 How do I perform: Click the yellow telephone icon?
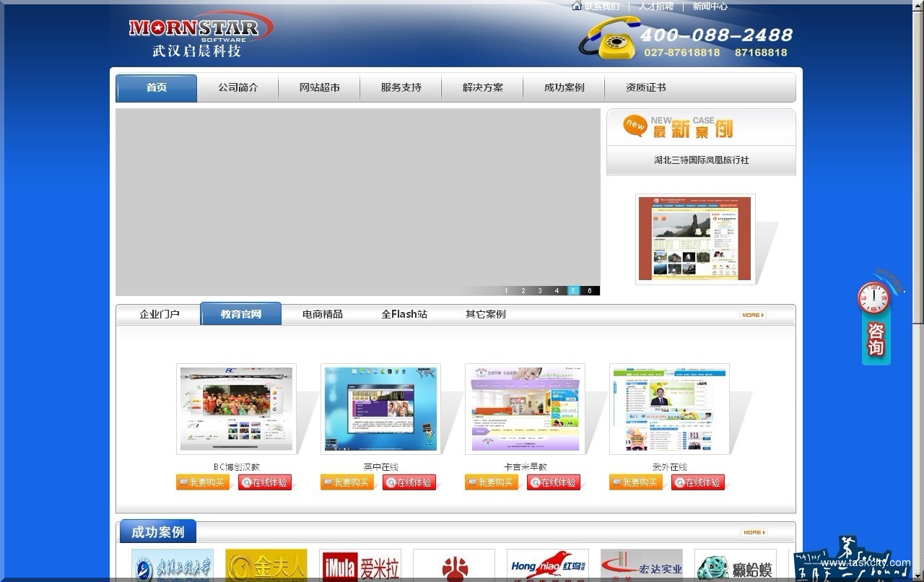coord(610,39)
